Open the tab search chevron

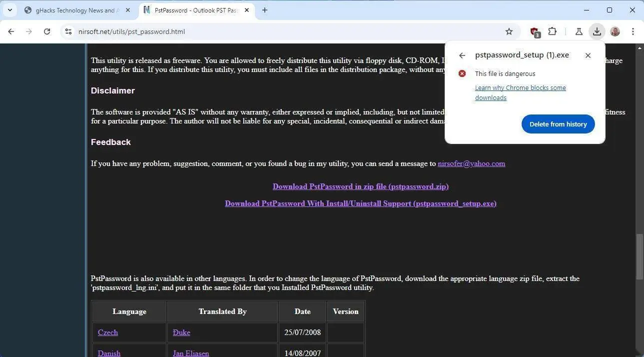click(9, 10)
